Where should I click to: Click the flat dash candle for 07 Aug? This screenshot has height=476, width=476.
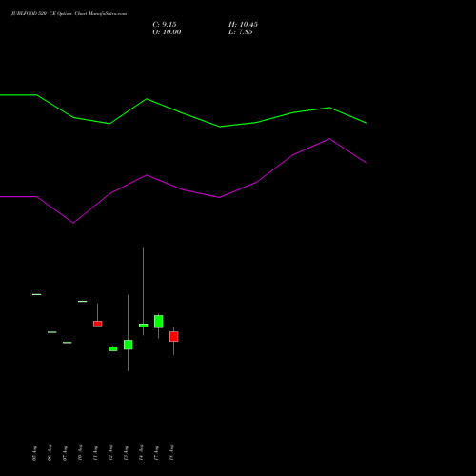68,343
